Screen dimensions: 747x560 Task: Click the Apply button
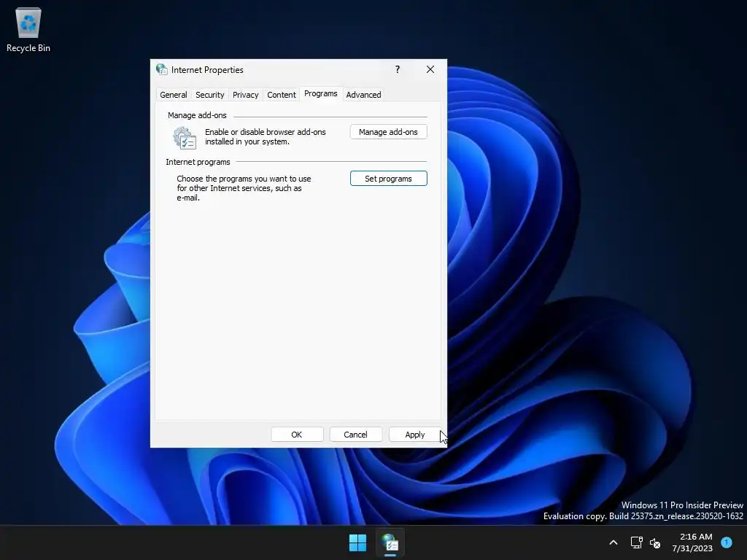tap(415, 435)
